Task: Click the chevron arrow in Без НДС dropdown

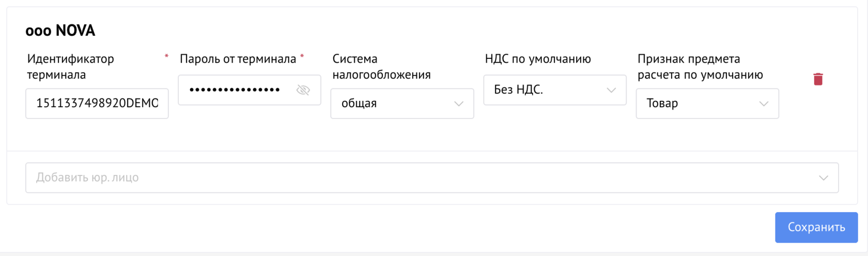Action: click(x=611, y=90)
